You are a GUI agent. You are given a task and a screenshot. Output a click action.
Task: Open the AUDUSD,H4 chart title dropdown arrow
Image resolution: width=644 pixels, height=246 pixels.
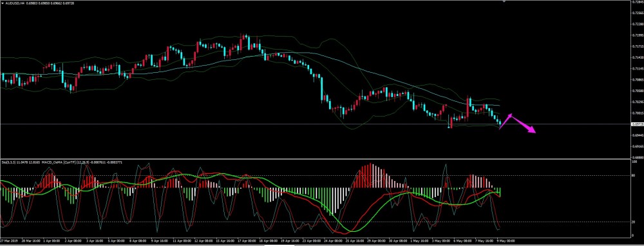pyautogui.click(x=3, y=3)
